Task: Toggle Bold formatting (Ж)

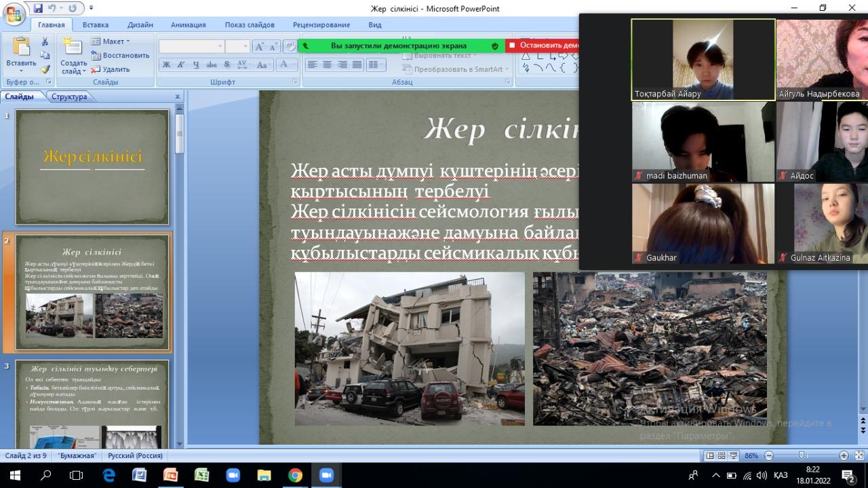Action: click(x=166, y=65)
